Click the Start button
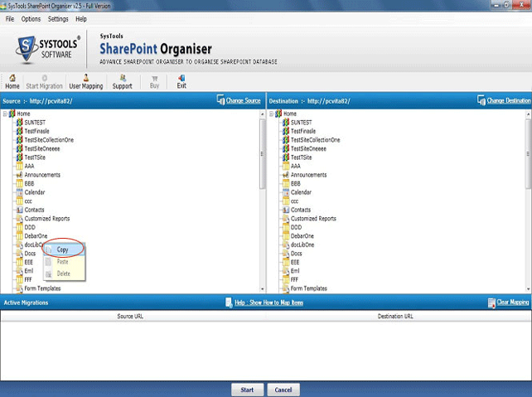 coord(247,390)
